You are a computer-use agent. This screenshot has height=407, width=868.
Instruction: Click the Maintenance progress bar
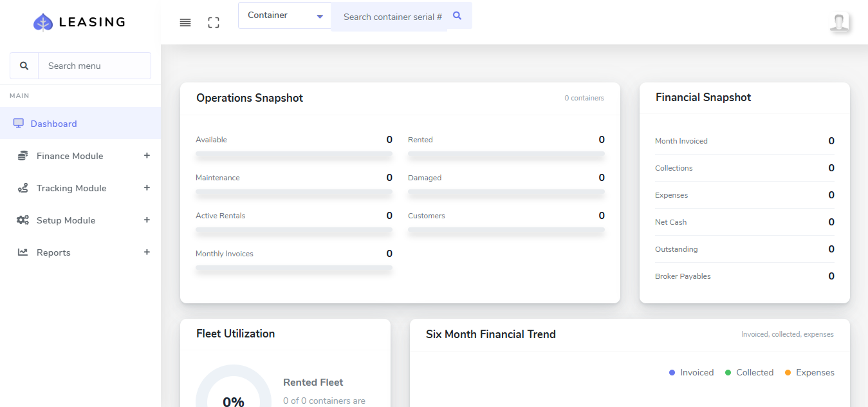(294, 193)
